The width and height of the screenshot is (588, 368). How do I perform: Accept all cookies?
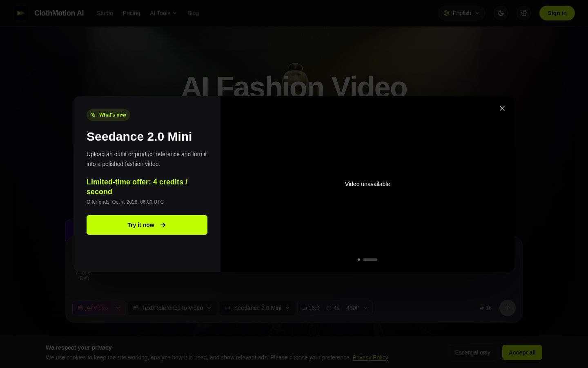[522, 352]
